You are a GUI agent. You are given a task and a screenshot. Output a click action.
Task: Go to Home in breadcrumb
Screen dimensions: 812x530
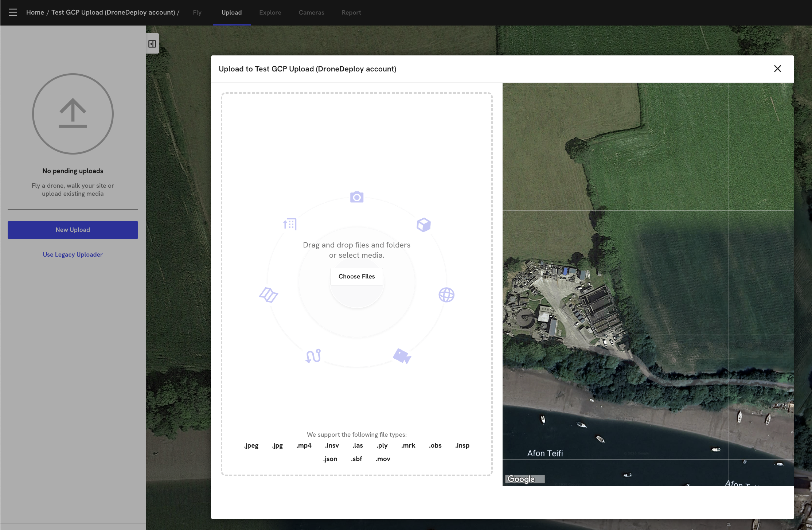35,12
